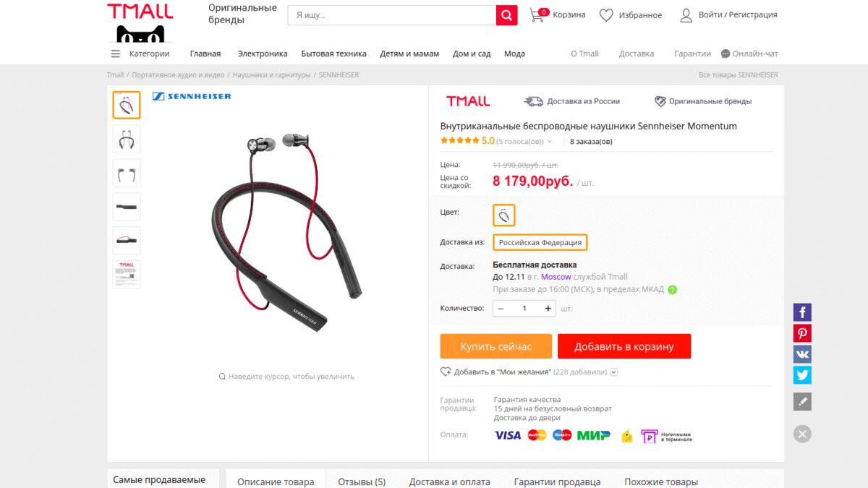Increase the quantity with the plus button
Image resolution: width=868 pixels, height=488 pixels.
point(548,309)
